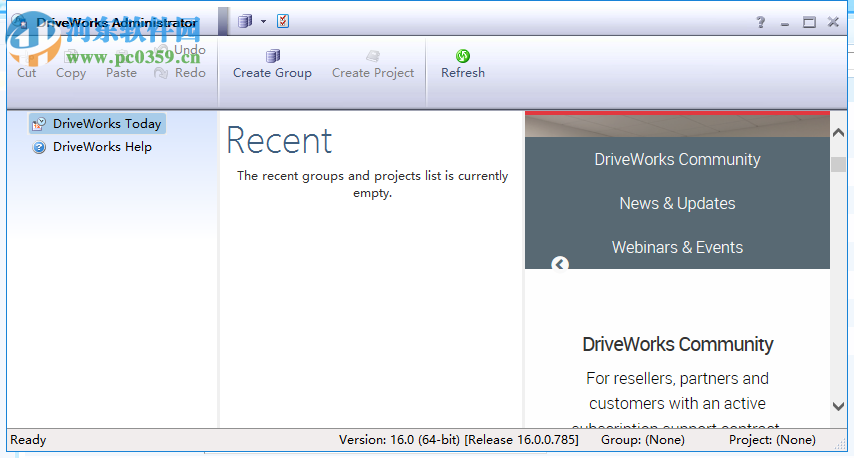The height and width of the screenshot is (458, 854).
Task: Click the previous slide chevron button
Action: tap(560, 264)
